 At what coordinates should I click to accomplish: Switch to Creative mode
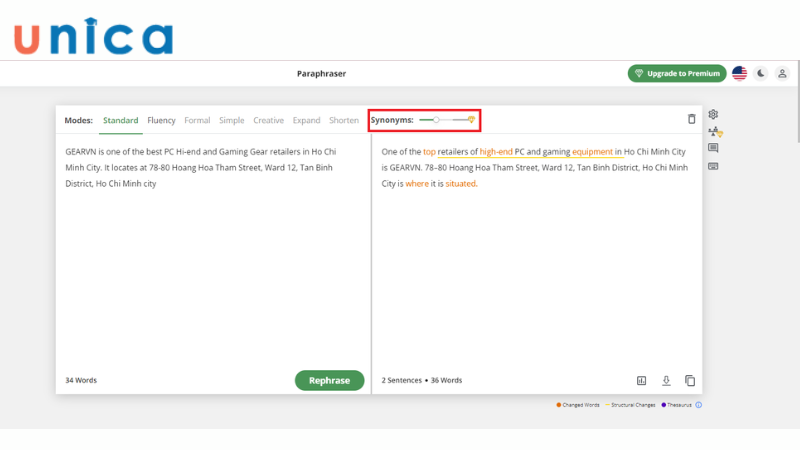(268, 120)
